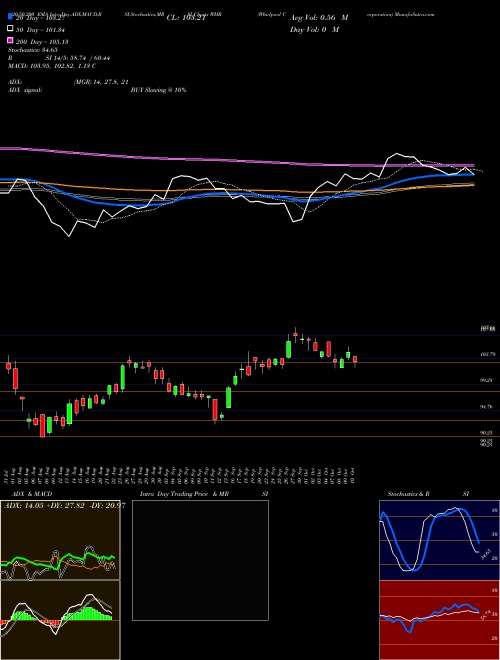Open the empty Intra Day Trading Price panel
This screenshot has height=660, width=500.
point(200,560)
